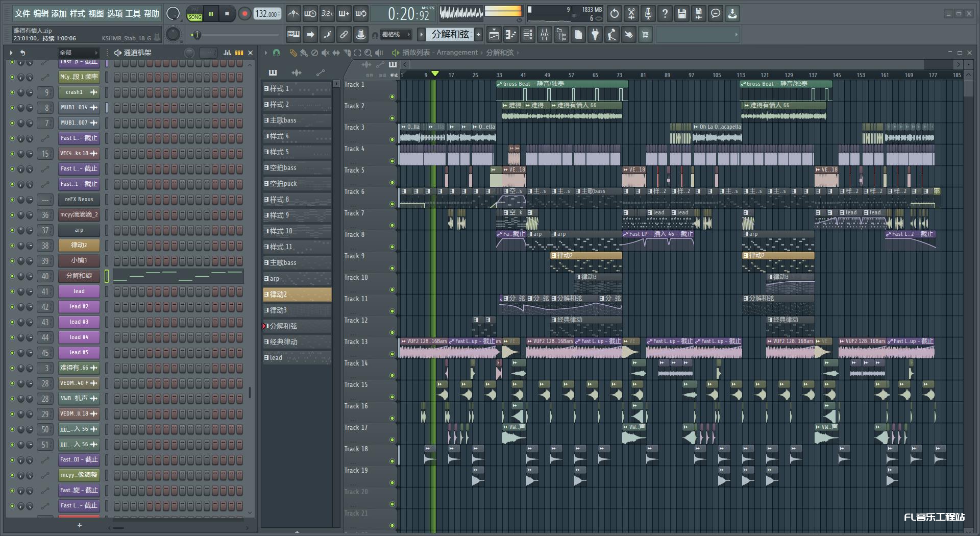Click the microphone one-click recording icon
The width and height of the screenshot is (980, 536).
[x=648, y=14]
